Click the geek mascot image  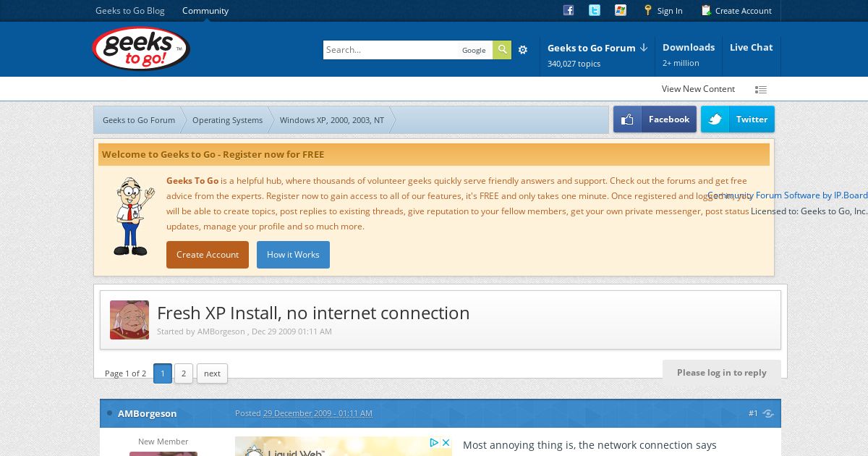[x=134, y=216]
